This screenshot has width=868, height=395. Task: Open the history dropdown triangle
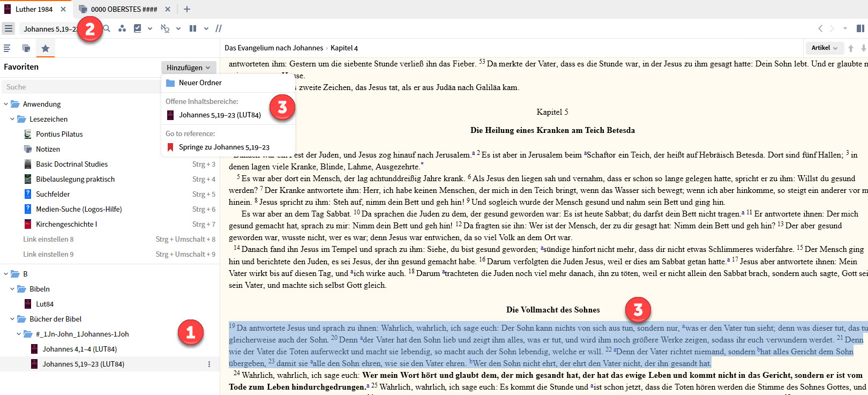coord(845,28)
